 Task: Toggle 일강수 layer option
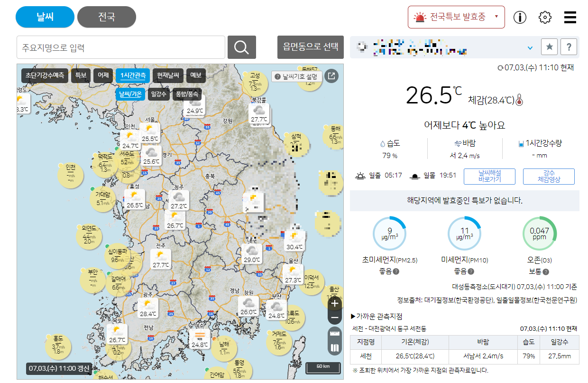point(159,94)
